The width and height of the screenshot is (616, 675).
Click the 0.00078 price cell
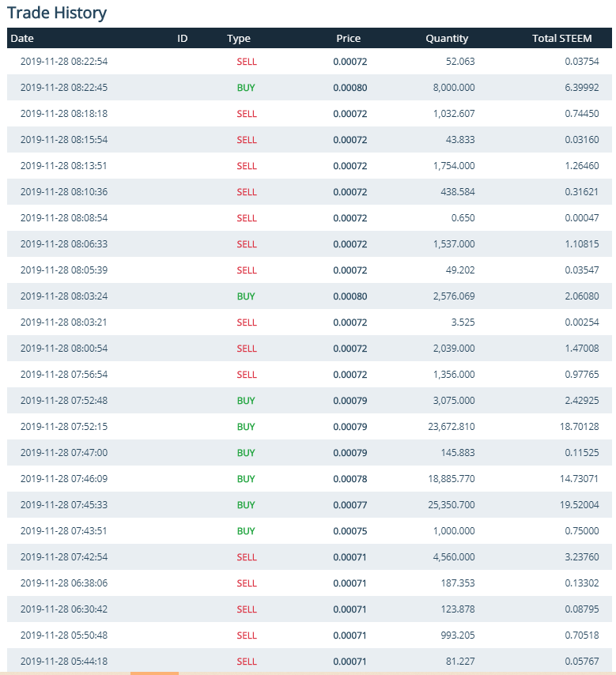(x=350, y=479)
